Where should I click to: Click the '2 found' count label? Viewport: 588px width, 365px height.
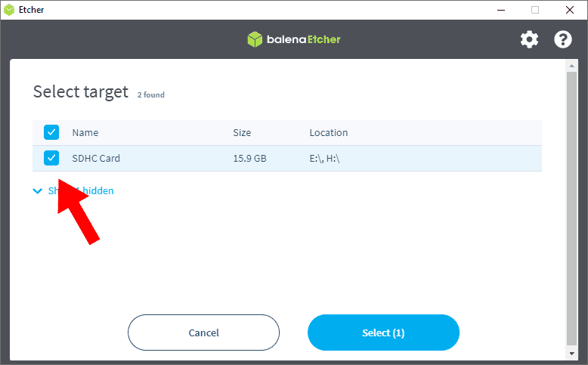pos(150,95)
